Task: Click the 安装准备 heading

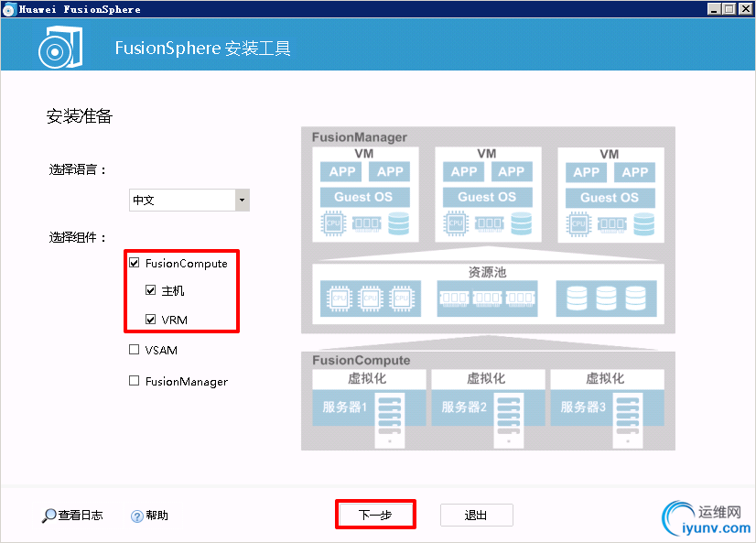Action: 80,116
